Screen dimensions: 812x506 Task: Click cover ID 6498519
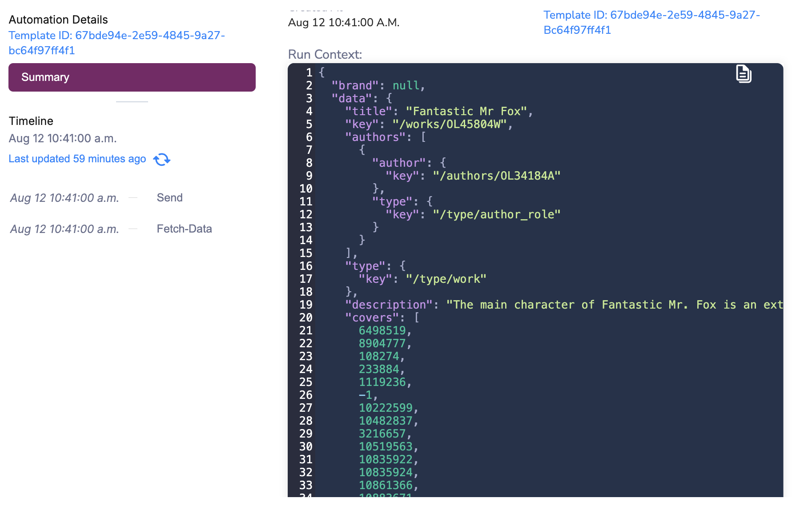(382, 330)
